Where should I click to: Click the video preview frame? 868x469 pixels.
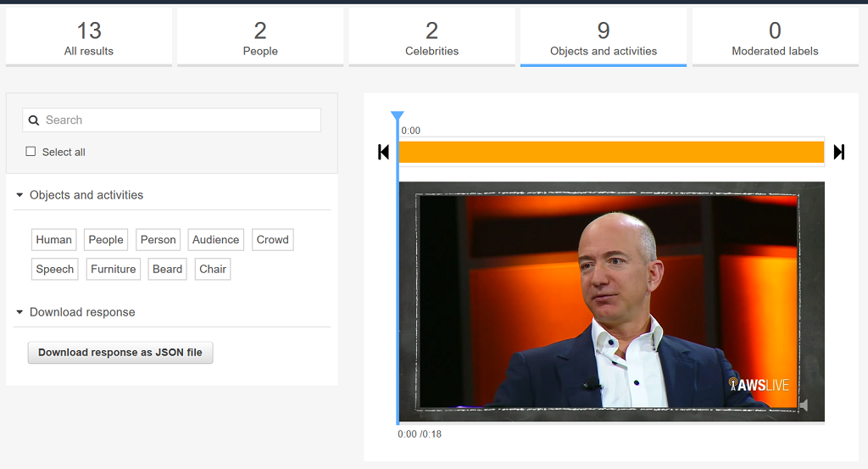click(611, 302)
